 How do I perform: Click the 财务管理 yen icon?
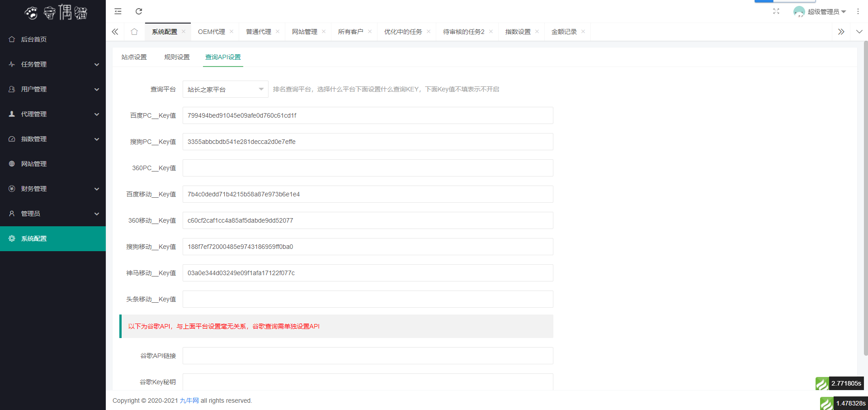[12, 189]
